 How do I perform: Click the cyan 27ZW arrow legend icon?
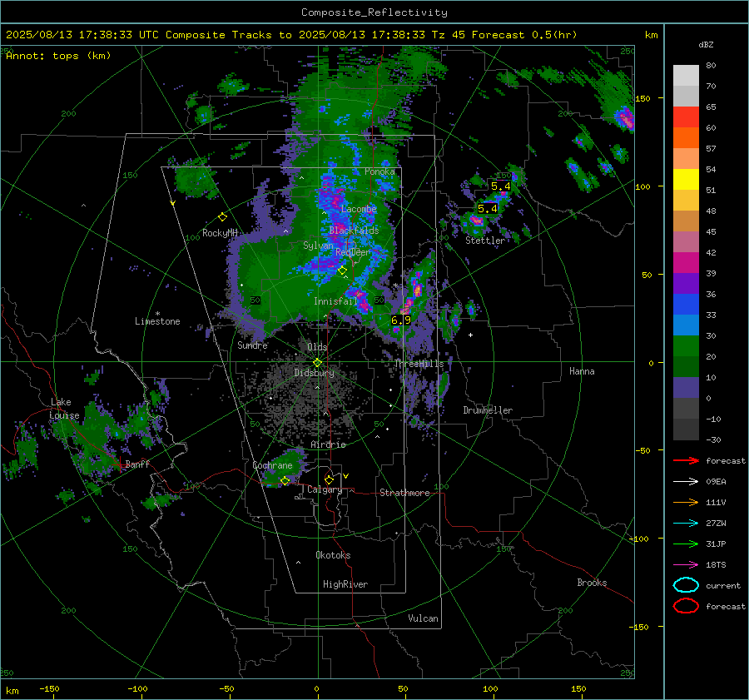click(x=686, y=524)
